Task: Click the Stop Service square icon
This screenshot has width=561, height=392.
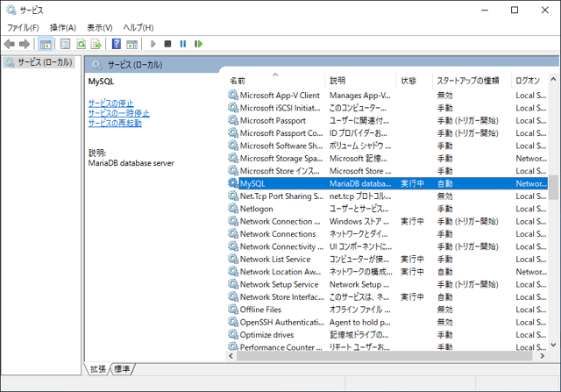Action: [x=167, y=44]
